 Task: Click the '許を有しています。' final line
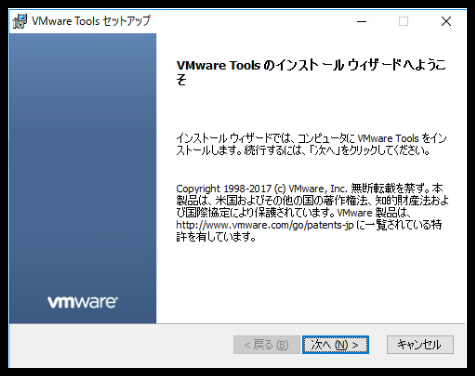[x=216, y=237]
